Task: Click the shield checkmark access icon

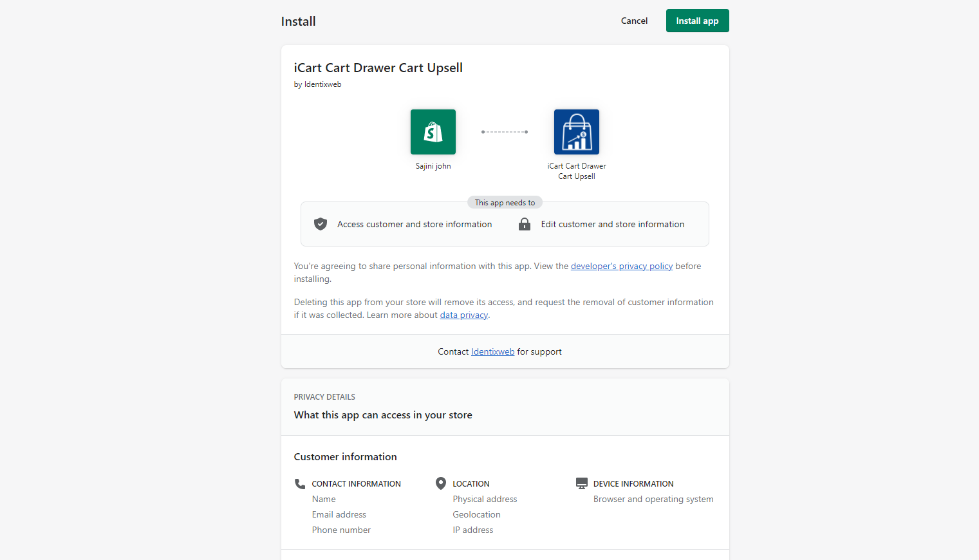Action: [321, 224]
